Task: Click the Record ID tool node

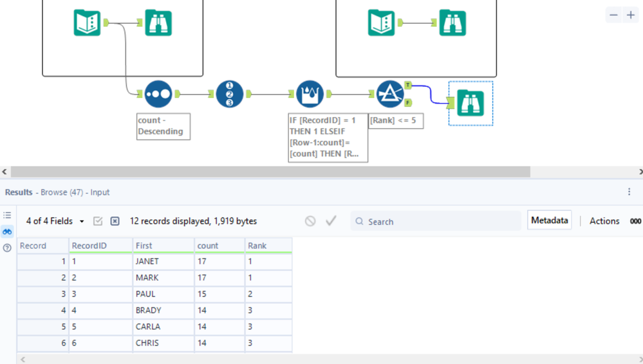Action: pyautogui.click(x=230, y=94)
